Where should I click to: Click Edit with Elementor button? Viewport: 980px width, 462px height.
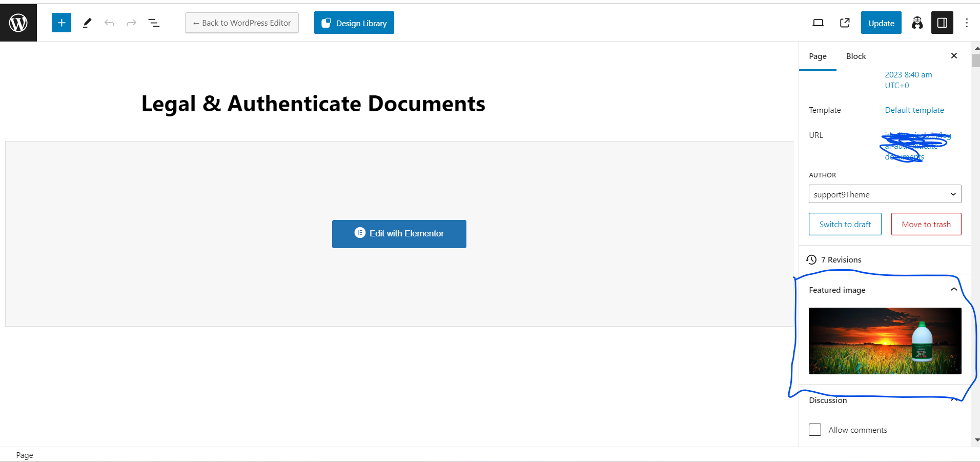pos(399,234)
